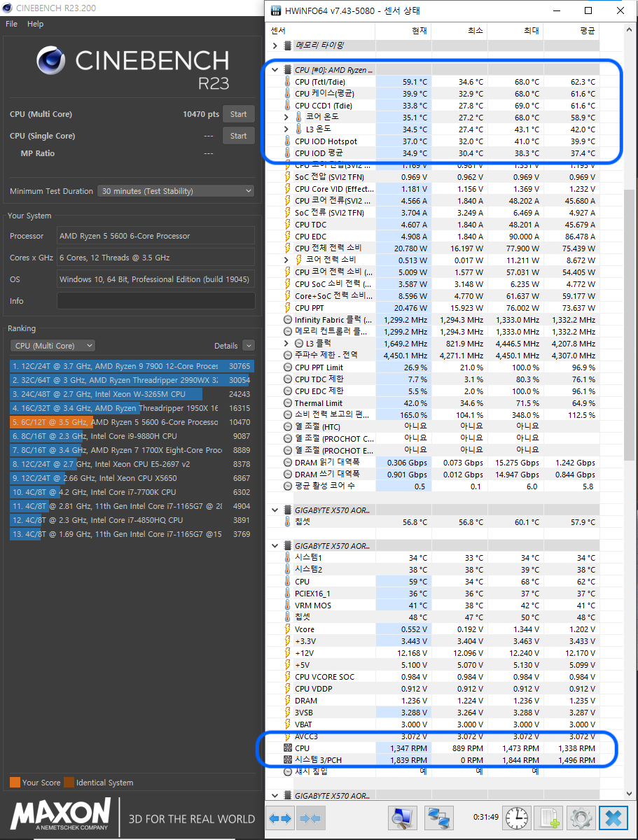638x840 pixels.
Task: Select the Intel Core i7-4850HQ ranking entry
Action: 132,520
